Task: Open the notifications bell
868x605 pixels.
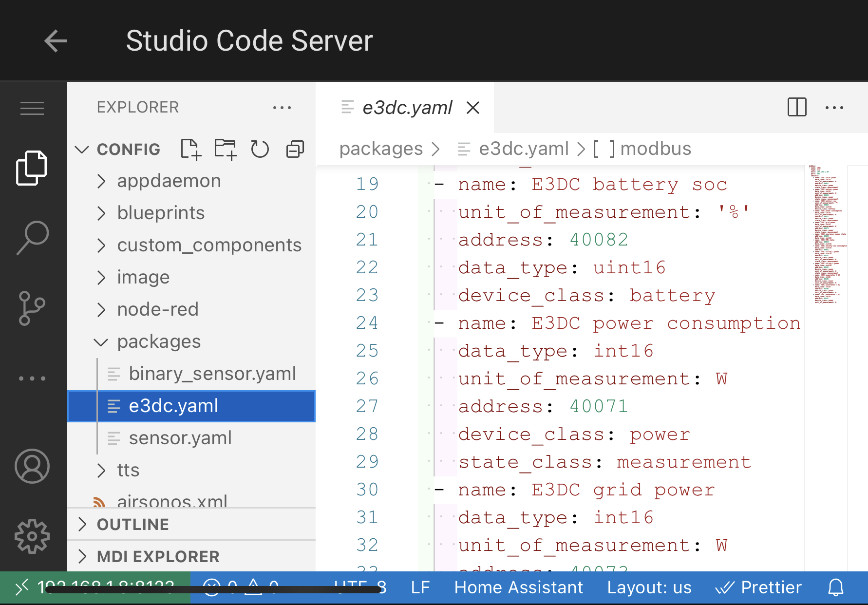Action: 835,587
